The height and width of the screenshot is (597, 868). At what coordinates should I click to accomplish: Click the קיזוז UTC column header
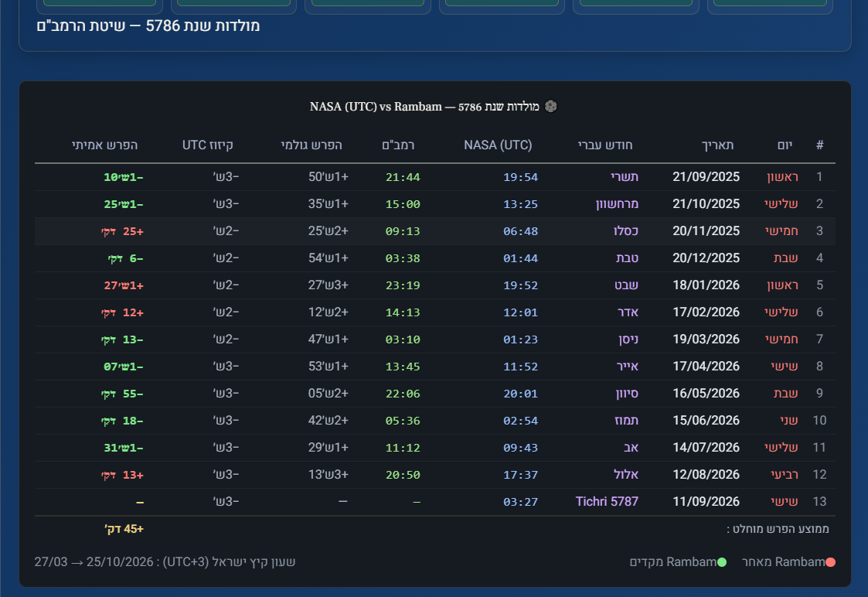pyautogui.click(x=208, y=145)
